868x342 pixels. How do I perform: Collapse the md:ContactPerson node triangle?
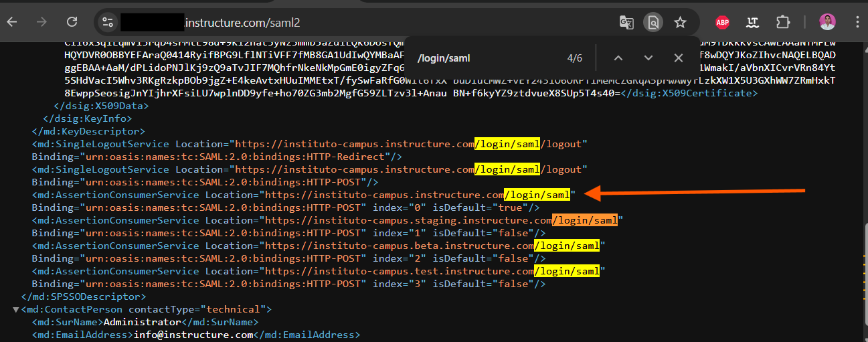click(16, 309)
